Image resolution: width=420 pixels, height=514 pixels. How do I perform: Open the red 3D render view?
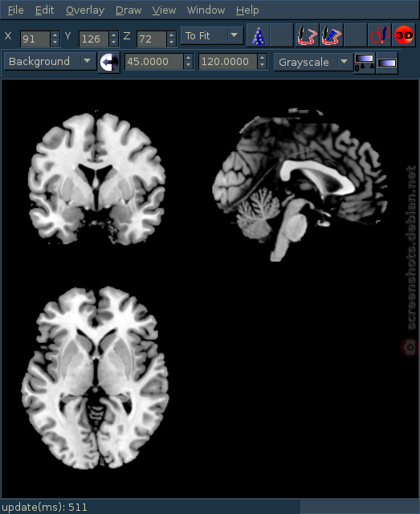[x=404, y=35]
